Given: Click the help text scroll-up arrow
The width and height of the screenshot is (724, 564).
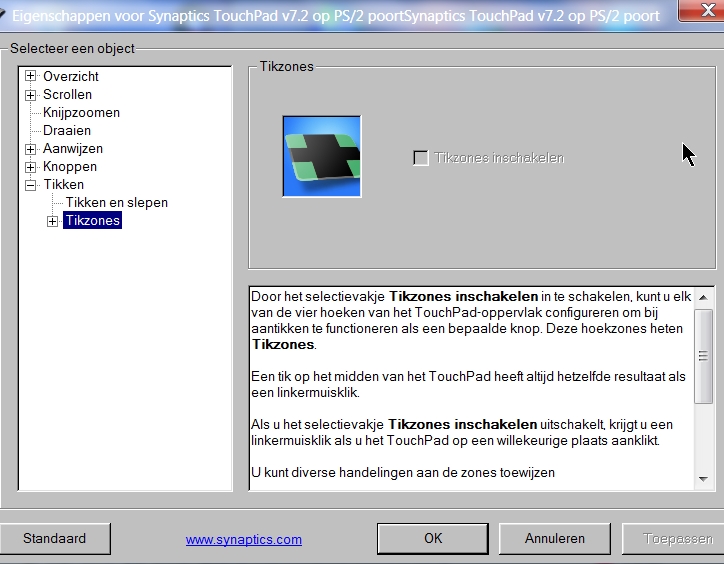Looking at the screenshot, I should coord(703,297).
